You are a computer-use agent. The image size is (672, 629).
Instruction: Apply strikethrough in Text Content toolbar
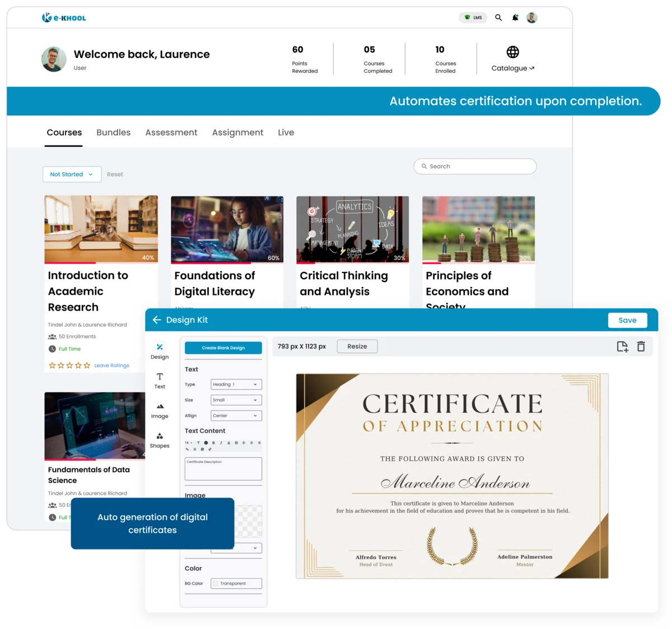coord(236,443)
